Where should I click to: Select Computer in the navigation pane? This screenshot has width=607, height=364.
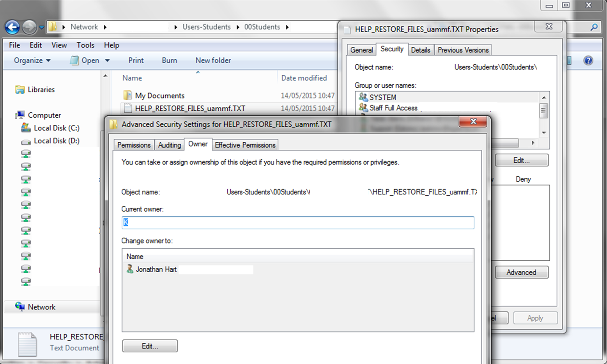(38, 115)
